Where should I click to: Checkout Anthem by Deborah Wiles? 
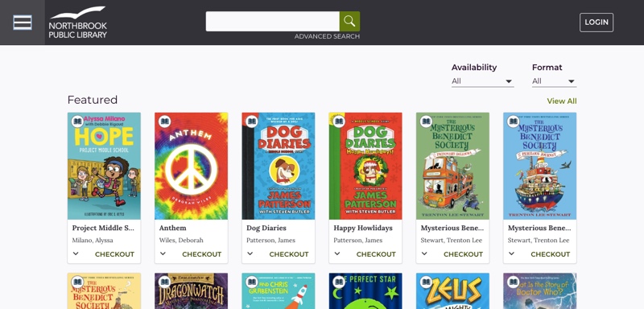(x=202, y=254)
